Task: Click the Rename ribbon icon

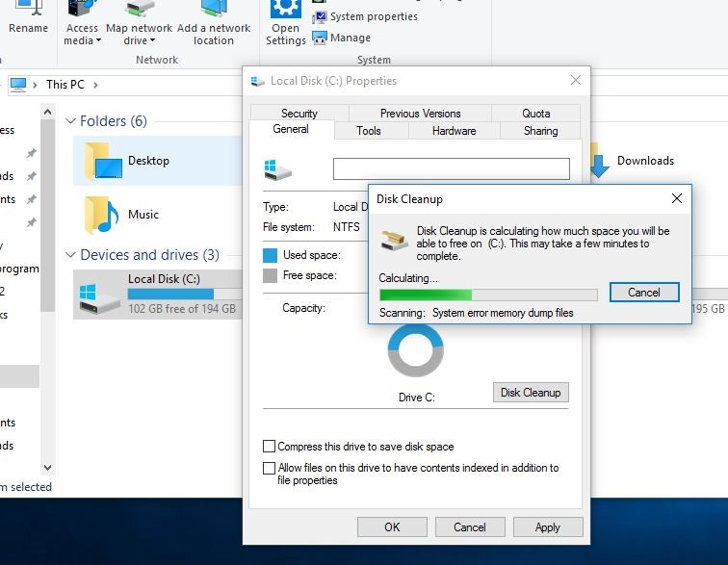Action: (x=28, y=8)
